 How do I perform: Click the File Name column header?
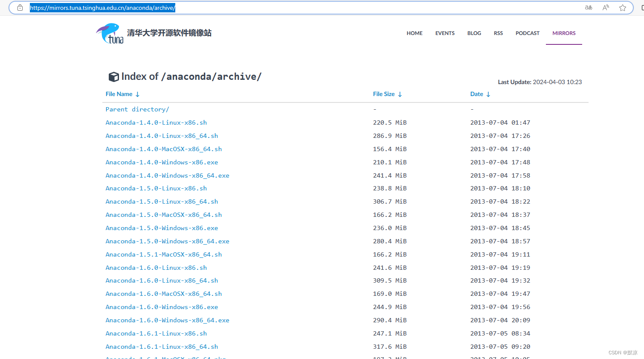tap(119, 94)
